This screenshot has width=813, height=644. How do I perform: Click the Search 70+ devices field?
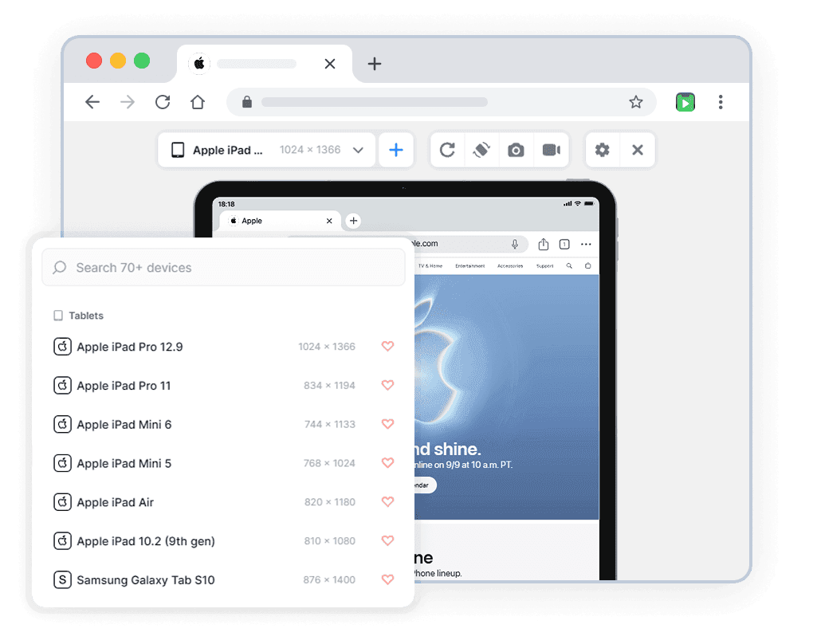[223, 268]
